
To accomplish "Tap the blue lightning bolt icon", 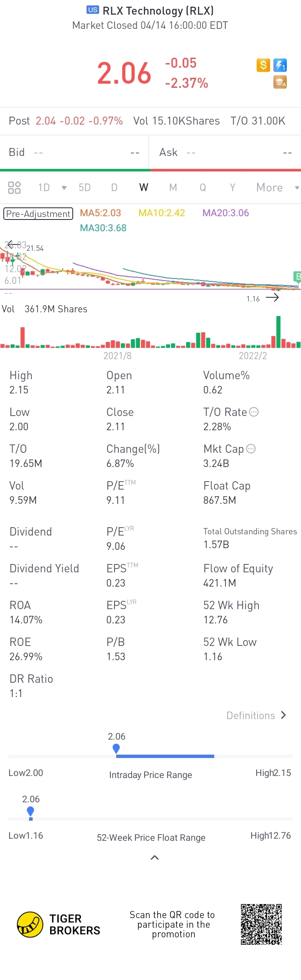I will tap(280, 65).
